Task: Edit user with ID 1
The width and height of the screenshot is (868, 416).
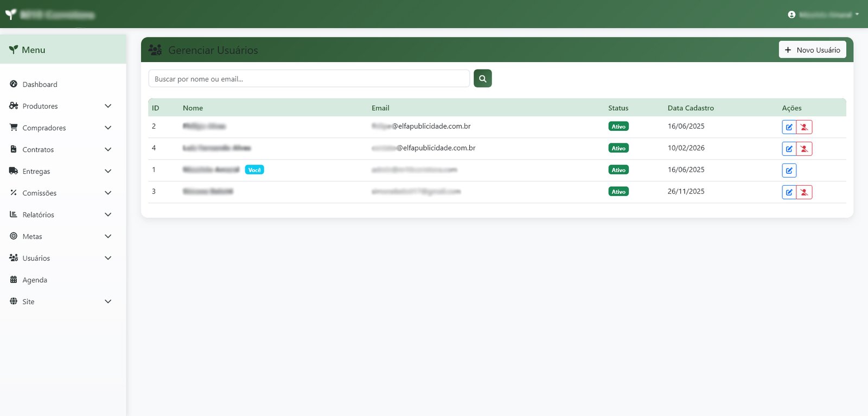Action: [789, 171]
